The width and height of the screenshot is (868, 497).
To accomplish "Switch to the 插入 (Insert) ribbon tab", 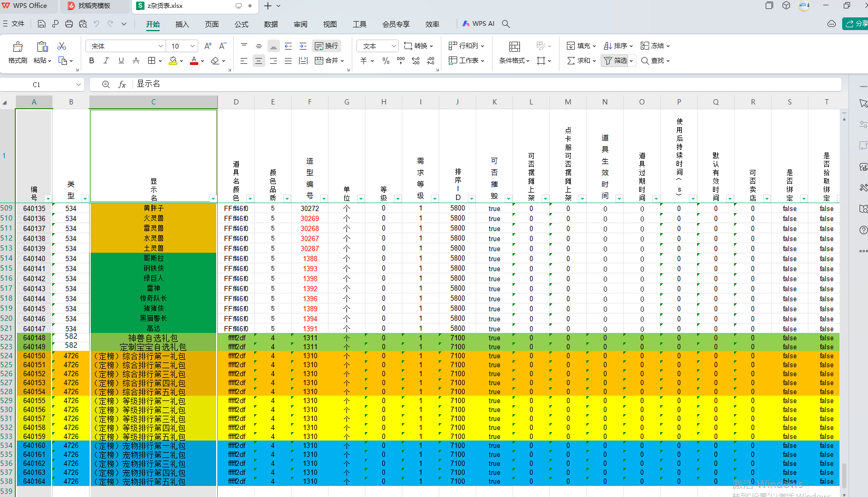I will coord(182,24).
